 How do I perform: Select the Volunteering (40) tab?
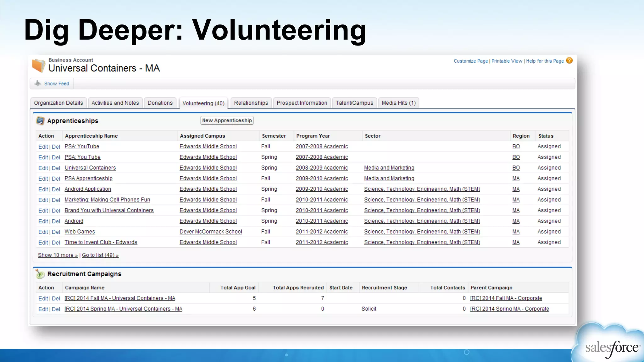pyautogui.click(x=203, y=103)
